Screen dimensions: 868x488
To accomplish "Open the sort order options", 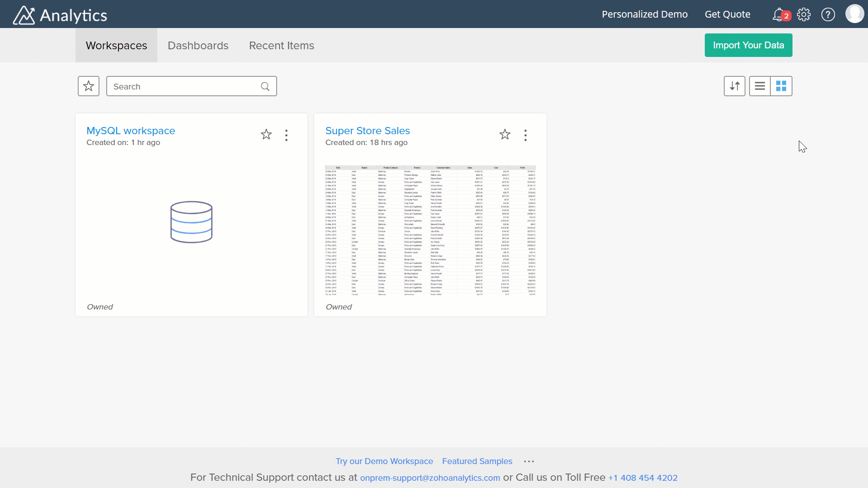I will 735,86.
